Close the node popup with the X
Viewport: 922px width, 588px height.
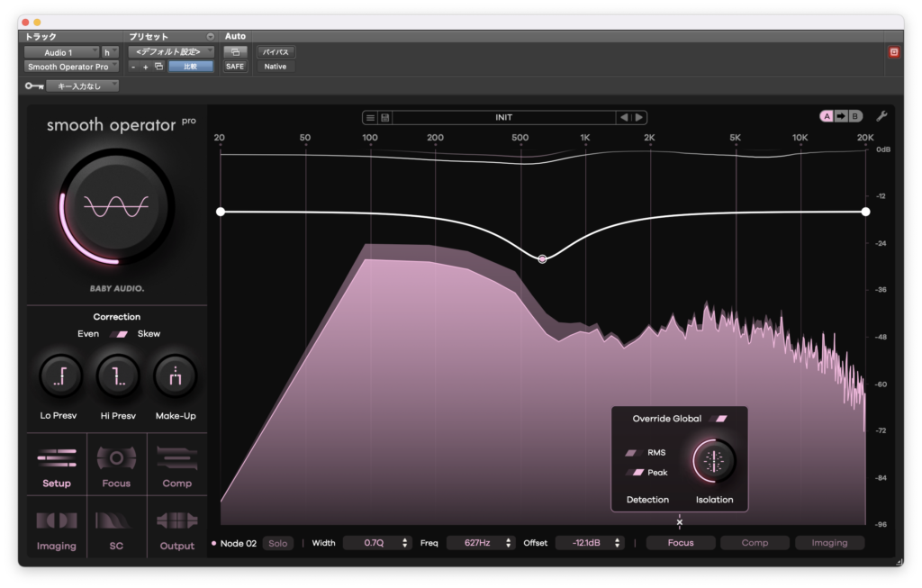click(x=679, y=522)
